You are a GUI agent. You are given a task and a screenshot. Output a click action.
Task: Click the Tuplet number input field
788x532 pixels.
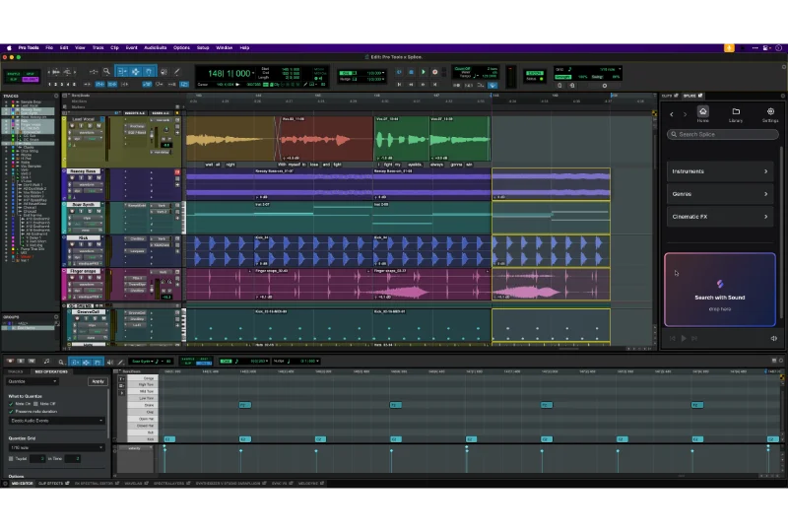pyautogui.click(x=36, y=458)
